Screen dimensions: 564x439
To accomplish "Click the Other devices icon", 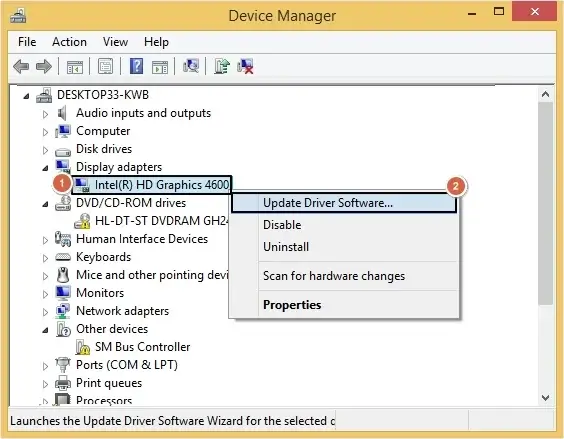I will (x=63, y=329).
